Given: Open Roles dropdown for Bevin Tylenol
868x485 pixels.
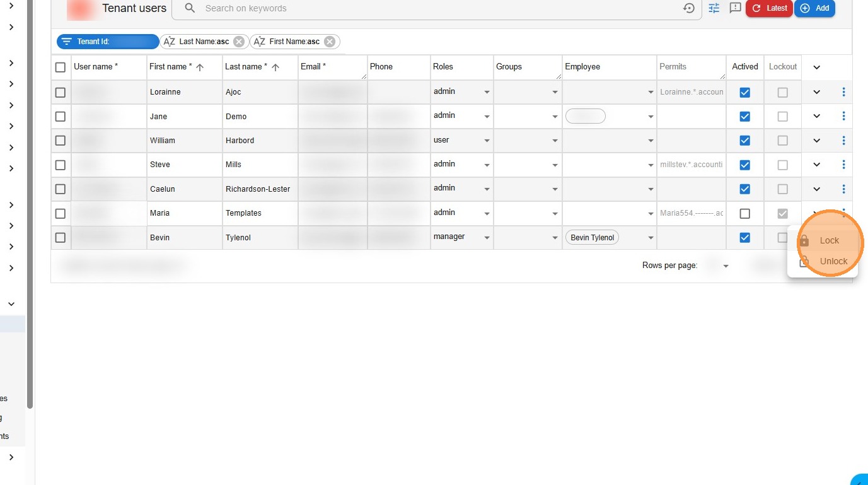Looking at the screenshot, I should [x=487, y=238].
